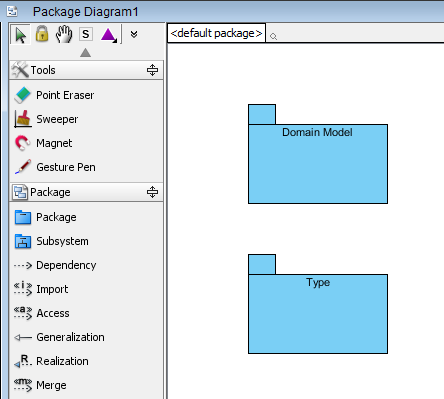Collapse palette using gray up triangle
Image resolution: width=444 pixels, height=399 pixels.
pos(86,52)
